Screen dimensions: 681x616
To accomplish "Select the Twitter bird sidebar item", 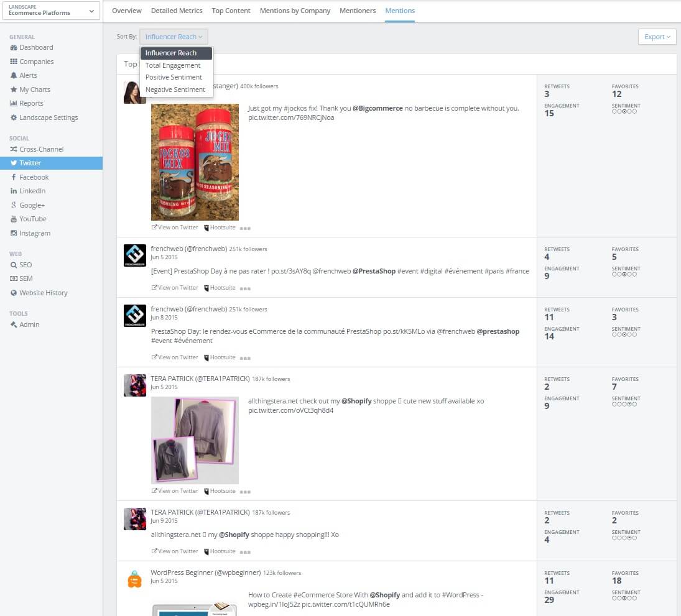I will pos(51,163).
